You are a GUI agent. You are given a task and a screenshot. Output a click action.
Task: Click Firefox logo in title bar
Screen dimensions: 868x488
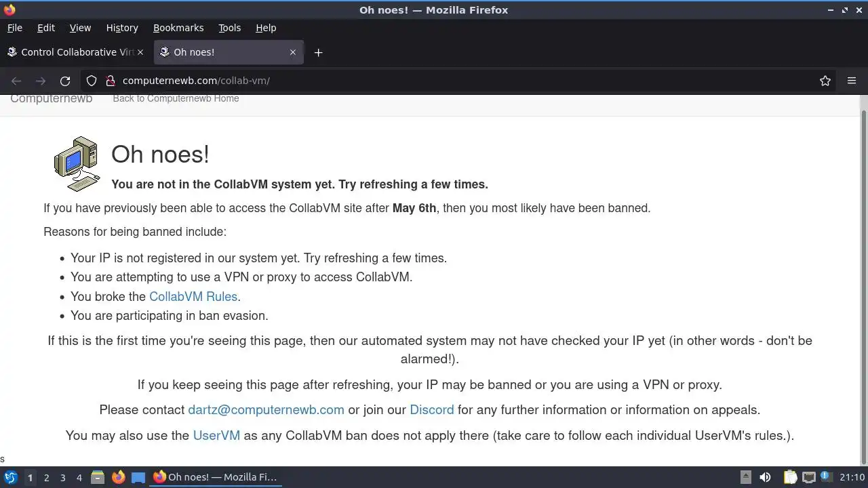pyautogui.click(x=9, y=9)
